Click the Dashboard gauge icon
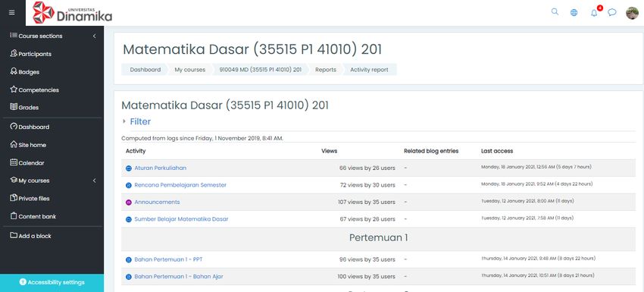The width and height of the screenshot is (644, 292). click(14, 127)
